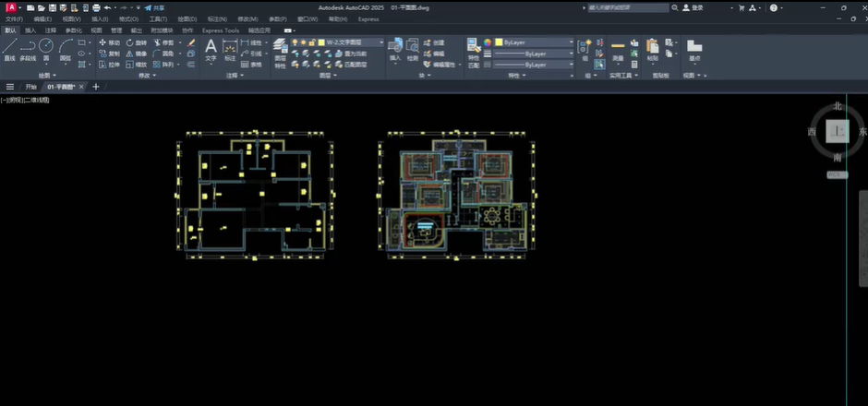The image size is (868, 406).
Task: Expand the 图层 panel
Action: [328, 76]
